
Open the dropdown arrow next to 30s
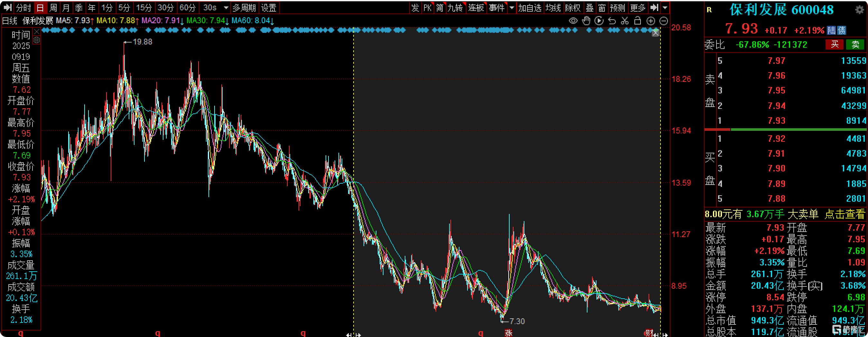pyautogui.click(x=226, y=8)
